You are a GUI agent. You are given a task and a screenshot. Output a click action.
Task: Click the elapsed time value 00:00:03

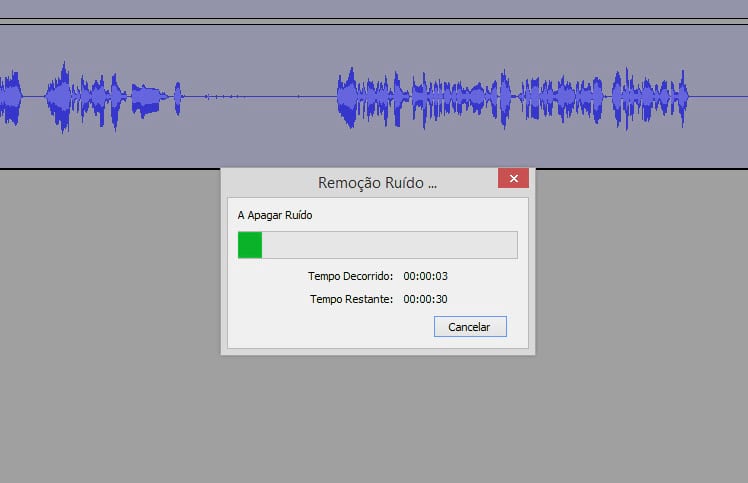click(x=426, y=276)
